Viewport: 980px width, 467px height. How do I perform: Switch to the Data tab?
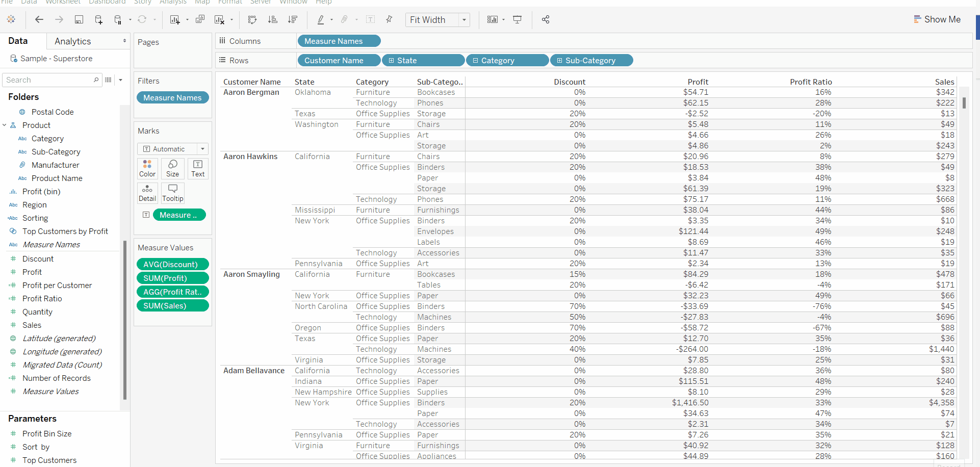click(18, 41)
